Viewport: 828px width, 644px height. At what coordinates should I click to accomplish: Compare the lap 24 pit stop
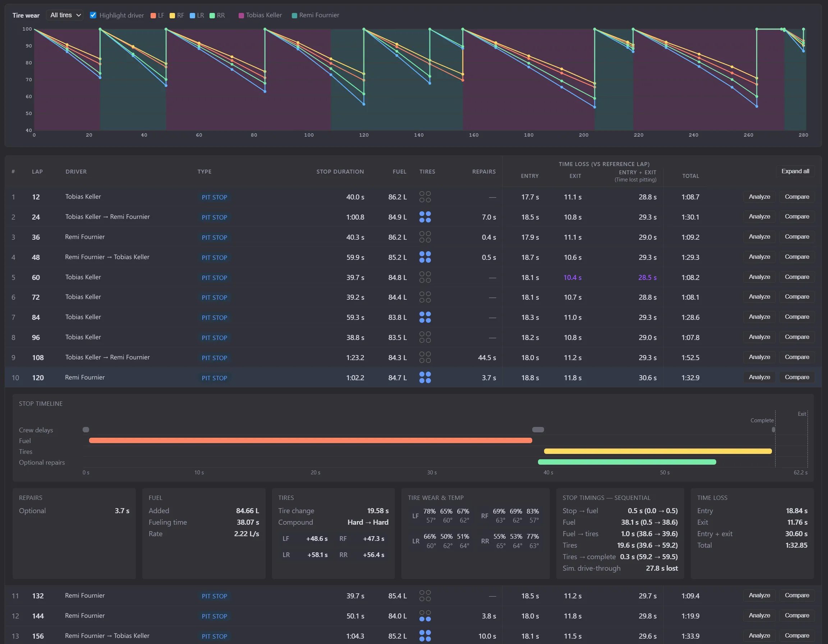tap(796, 216)
